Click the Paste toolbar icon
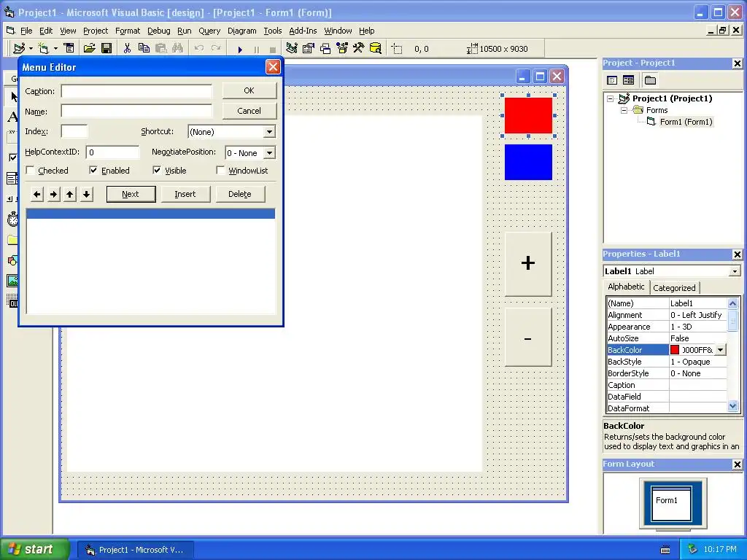747x560 pixels. [161, 49]
